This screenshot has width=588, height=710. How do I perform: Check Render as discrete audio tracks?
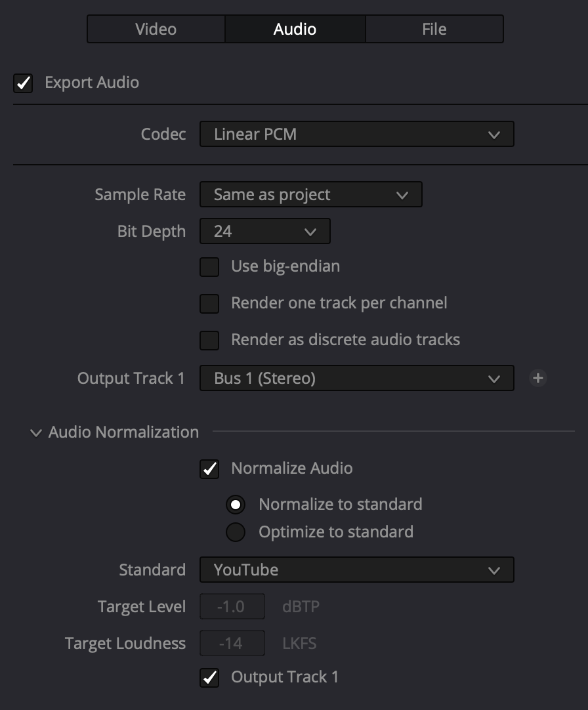(x=209, y=341)
